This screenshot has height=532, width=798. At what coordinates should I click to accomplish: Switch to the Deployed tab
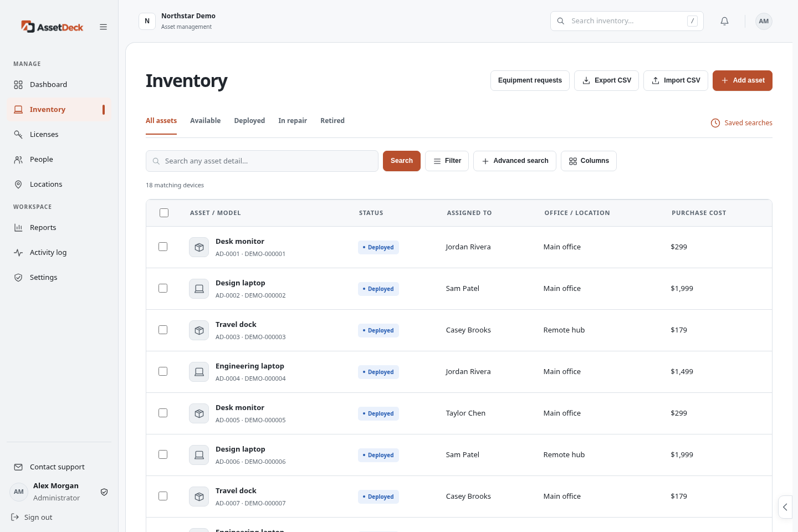(x=249, y=121)
